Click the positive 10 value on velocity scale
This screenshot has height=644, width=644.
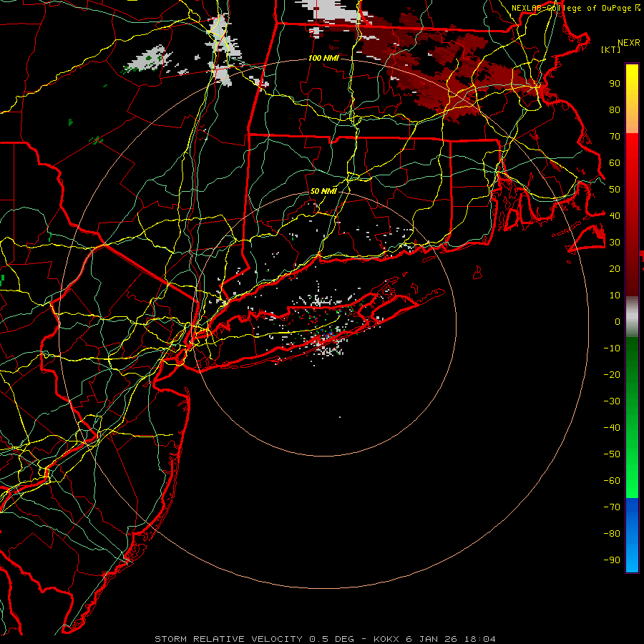615,296
